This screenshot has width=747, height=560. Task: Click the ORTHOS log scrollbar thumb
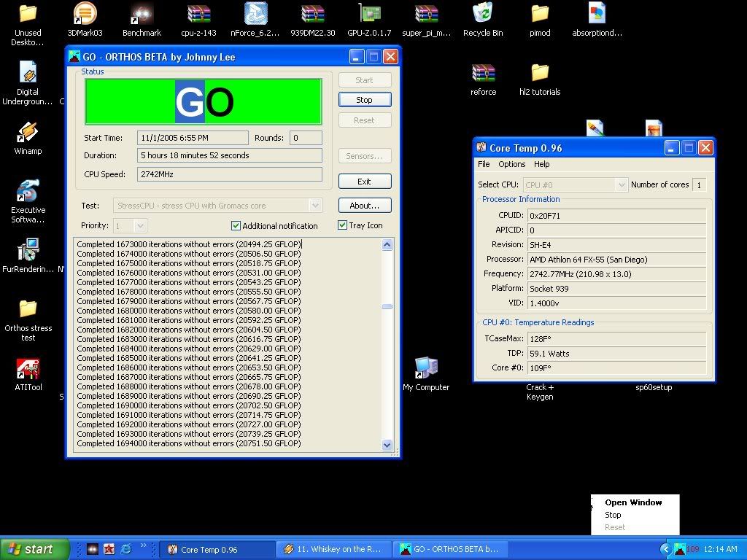(x=387, y=306)
